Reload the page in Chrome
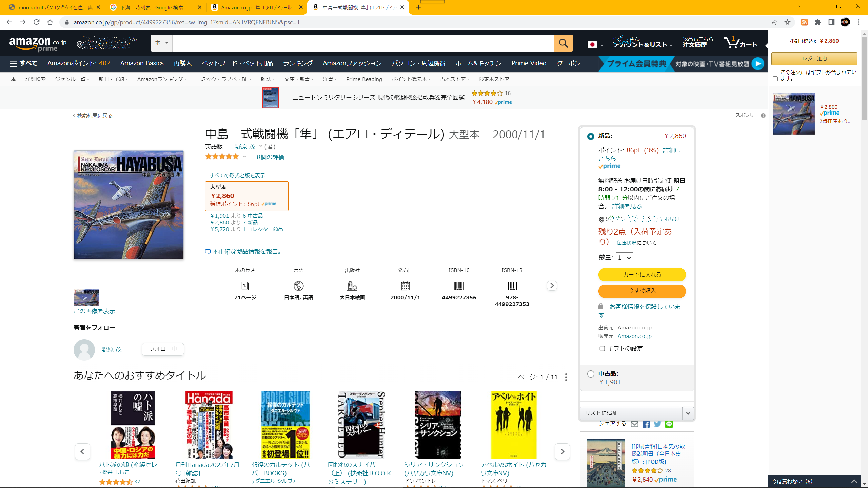Screen dimensions: 868x488 point(36,22)
